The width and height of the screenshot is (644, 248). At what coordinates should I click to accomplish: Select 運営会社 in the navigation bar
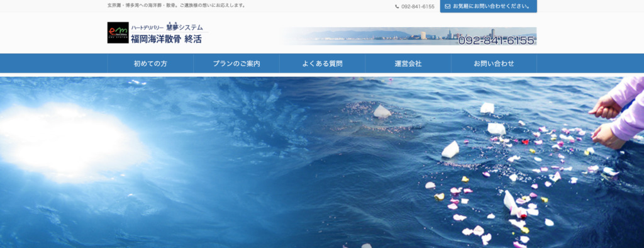tap(408, 64)
